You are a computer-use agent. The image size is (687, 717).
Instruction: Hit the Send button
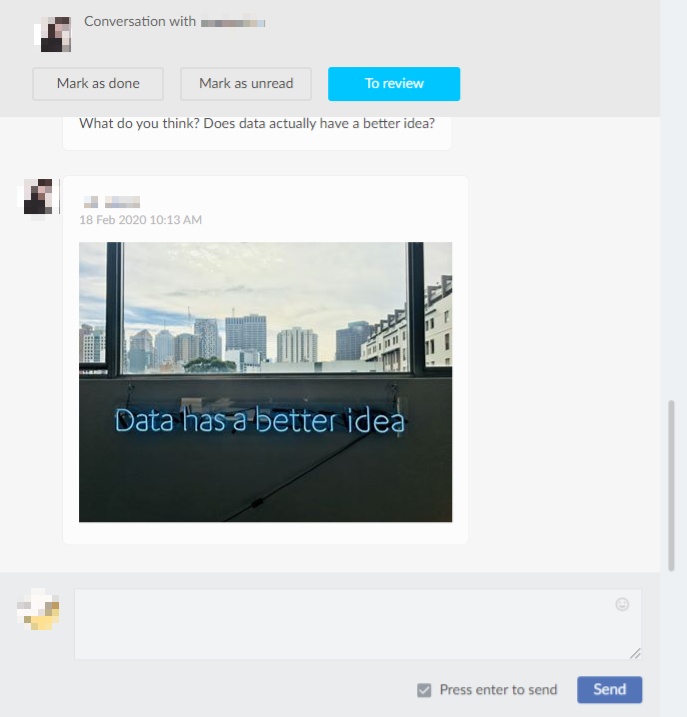click(x=609, y=690)
